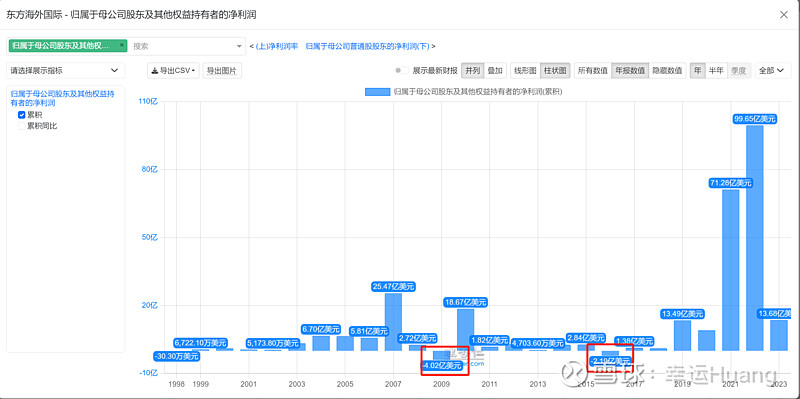800x399 pixels.
Task: Select the 叠加 overlay mode
Action: pyautogui.click(x=494, y=70)
